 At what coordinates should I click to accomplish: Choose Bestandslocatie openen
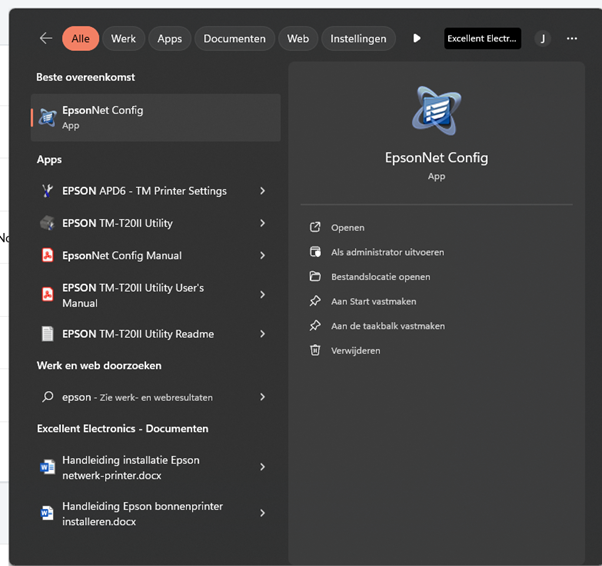pyautogui.click(x=381, y=277)
